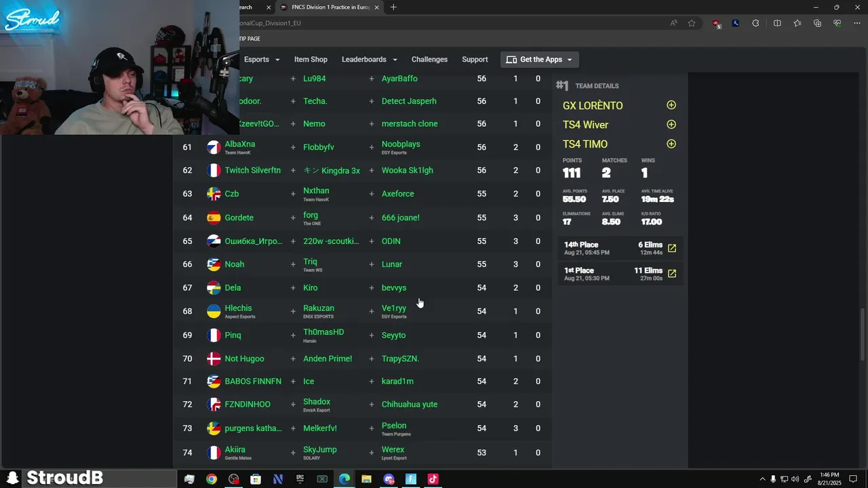Open player purgens katha... profile

coord(253,428)
